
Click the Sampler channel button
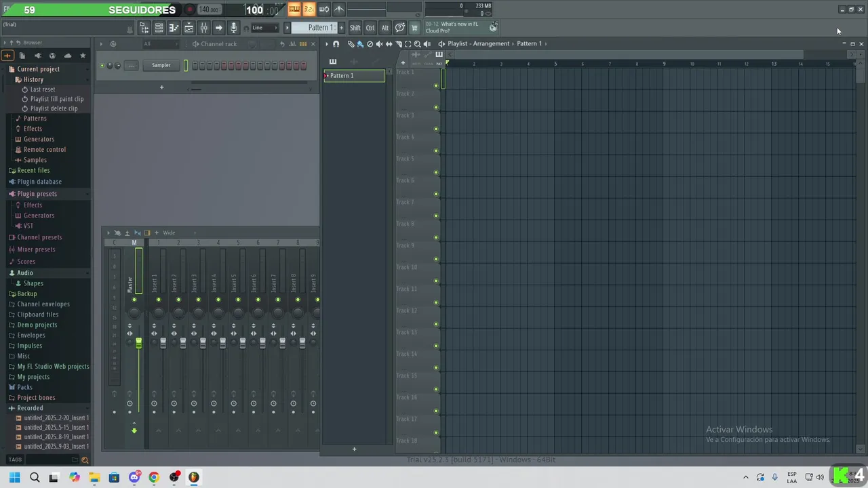tap(161, 66)
